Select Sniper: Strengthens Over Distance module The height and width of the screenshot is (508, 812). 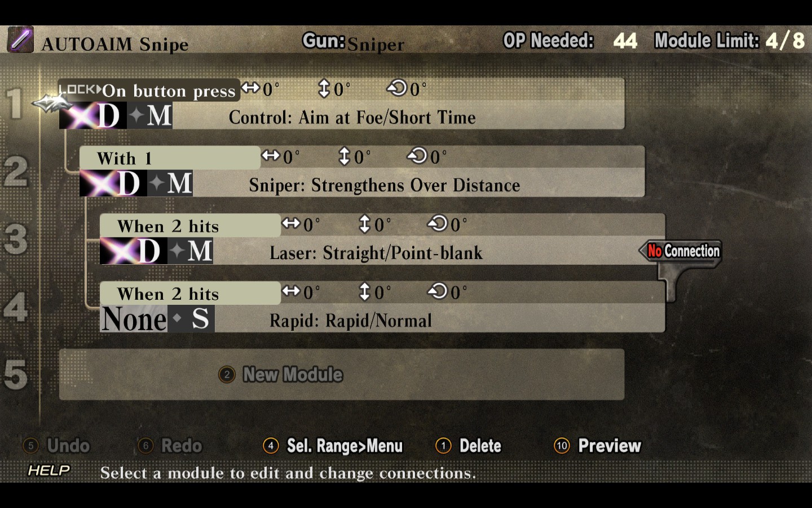385,185
